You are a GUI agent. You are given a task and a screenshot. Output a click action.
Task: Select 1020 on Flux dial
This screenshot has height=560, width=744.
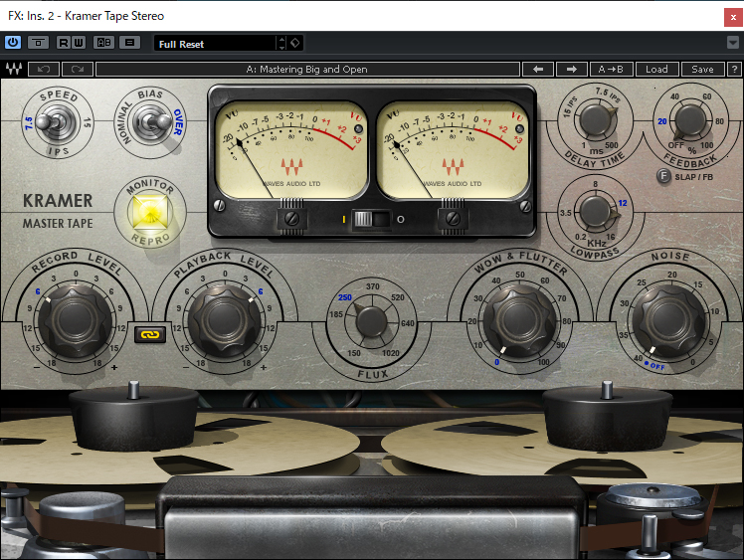[391, 353]
